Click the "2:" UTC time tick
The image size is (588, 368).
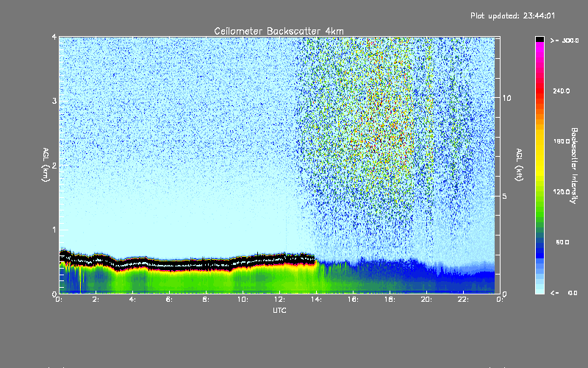pos(96,300)
